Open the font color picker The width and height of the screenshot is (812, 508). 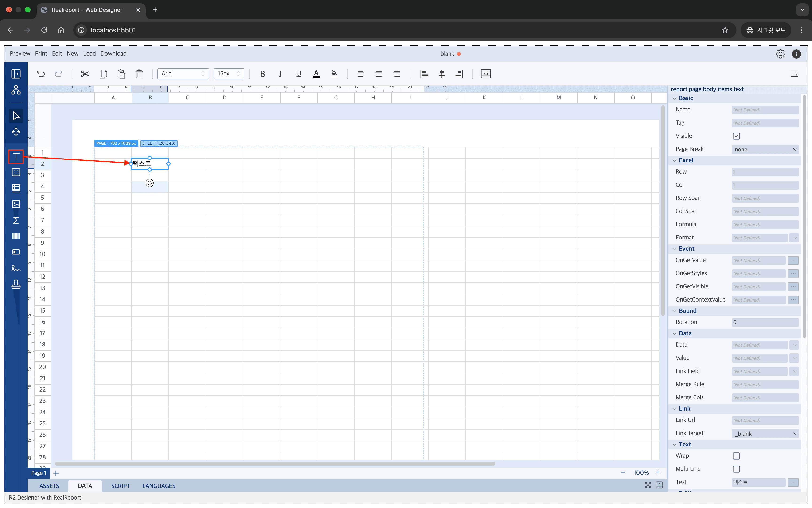click(316, 74)
